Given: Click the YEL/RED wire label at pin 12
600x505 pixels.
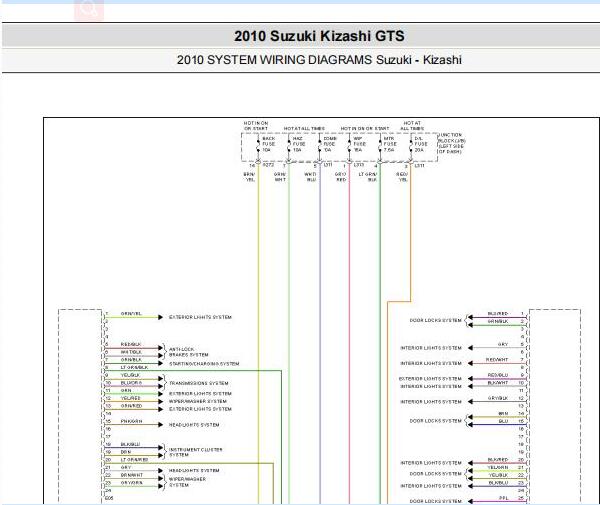Looking at the screenshot, I should click(130, 398).
